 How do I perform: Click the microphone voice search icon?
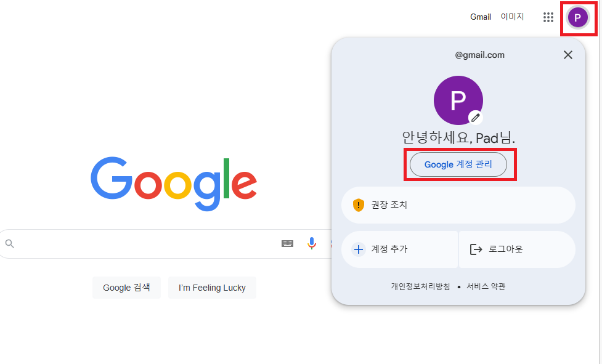tap(312, 243)
